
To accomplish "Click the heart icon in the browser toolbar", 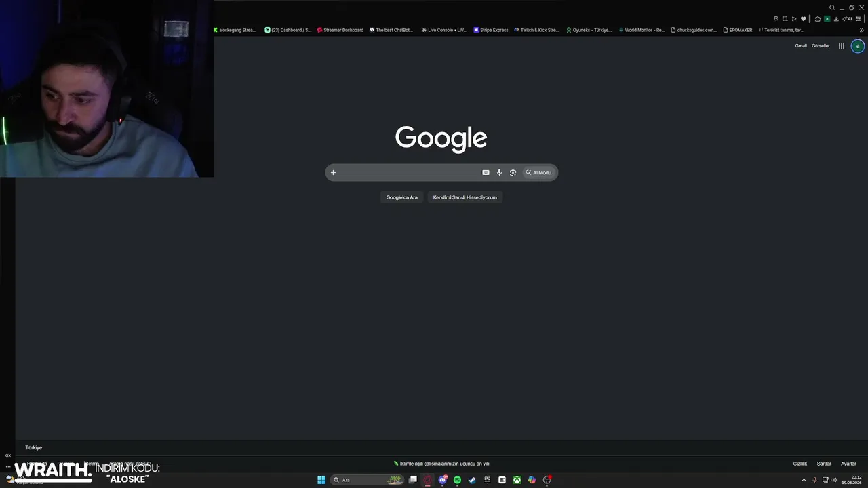I will [x=804, y=19].
